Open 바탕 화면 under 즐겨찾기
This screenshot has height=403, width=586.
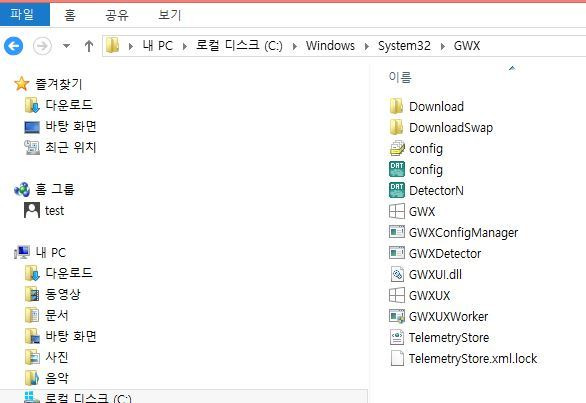click(71, 126)
